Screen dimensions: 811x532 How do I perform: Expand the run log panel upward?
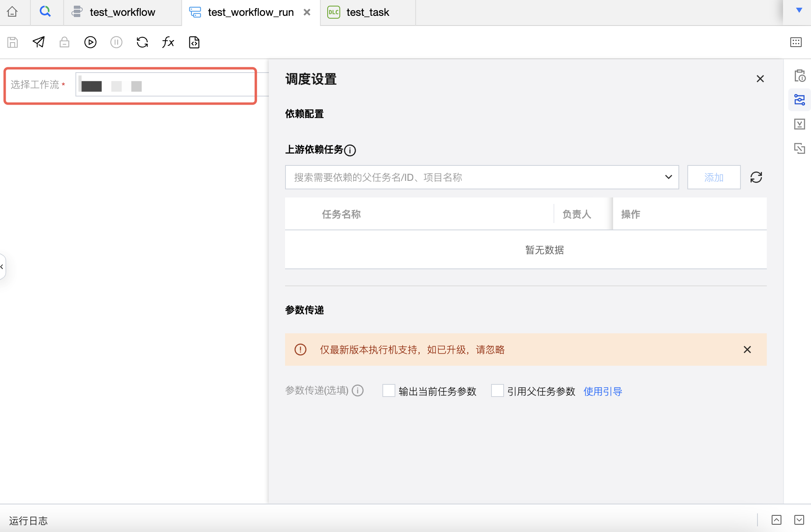[776, 520]
